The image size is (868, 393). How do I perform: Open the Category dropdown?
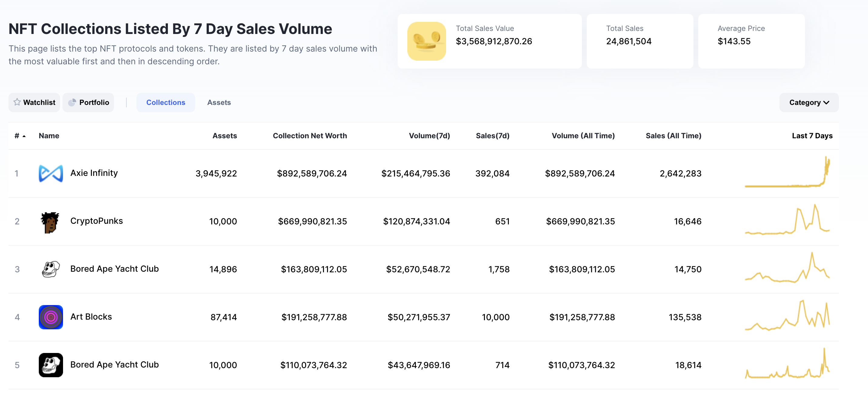point(809,102)
